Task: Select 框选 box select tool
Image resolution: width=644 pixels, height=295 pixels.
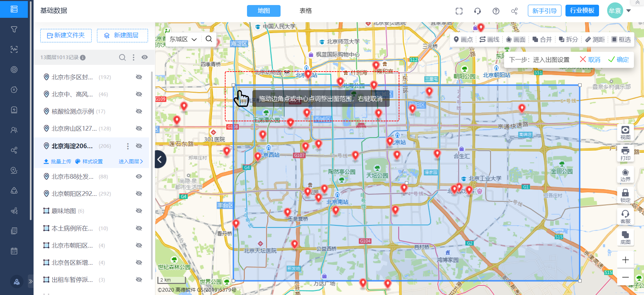Action: (621, 40)
